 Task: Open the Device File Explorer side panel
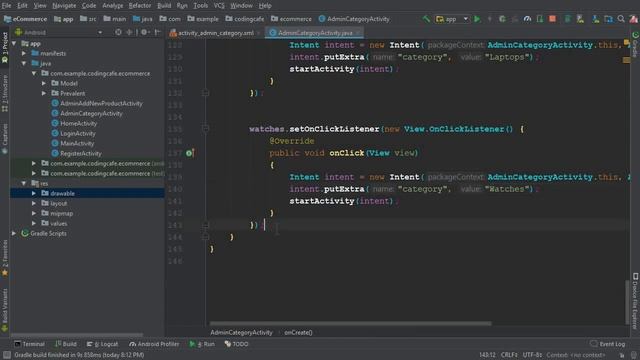(x=635, y=300)
